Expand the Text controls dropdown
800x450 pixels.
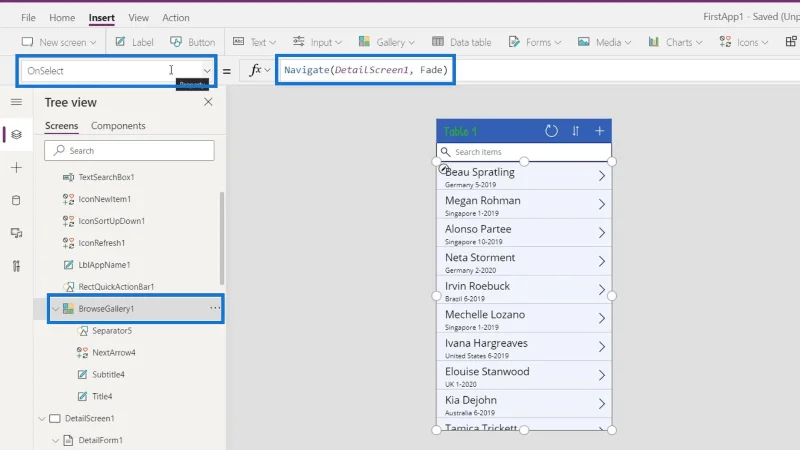254,42
